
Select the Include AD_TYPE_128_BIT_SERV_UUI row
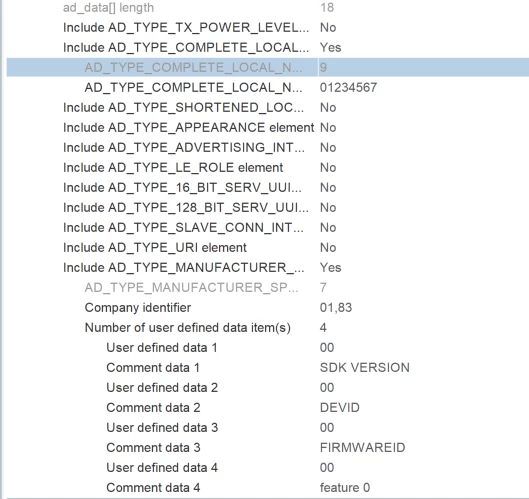(268, 207)
